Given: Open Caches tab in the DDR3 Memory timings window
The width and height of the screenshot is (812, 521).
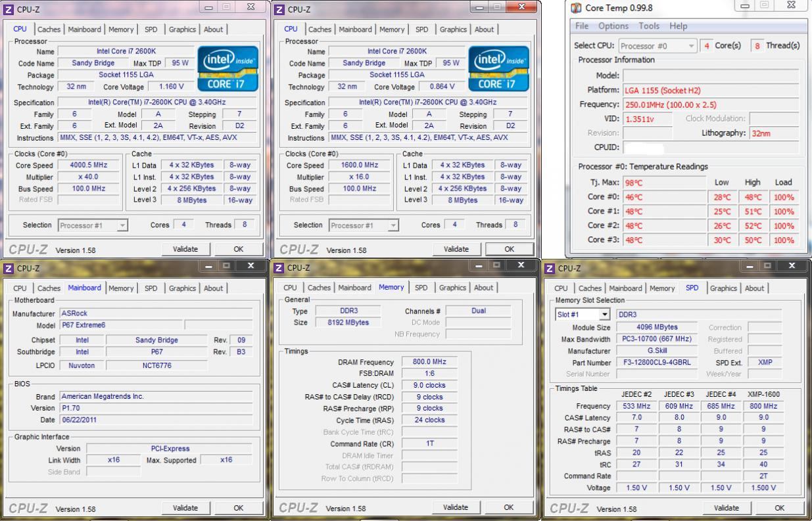Looking at the screenshot, I should point(319,288).
